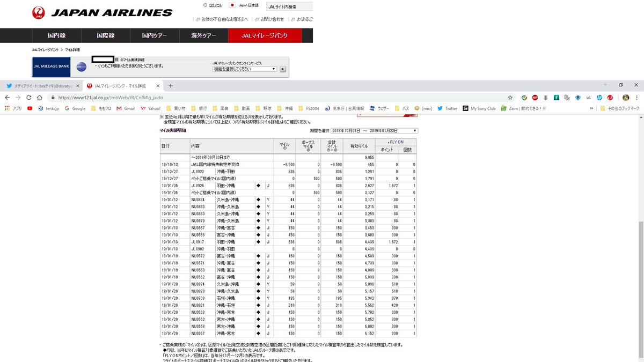Click the Japan Airlines logo
The width and height of the screenshot is (644, 362).
coord(103,12)
